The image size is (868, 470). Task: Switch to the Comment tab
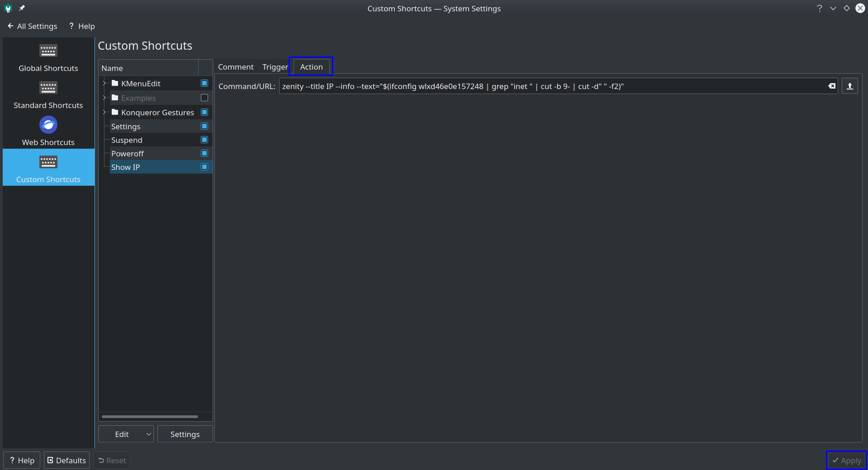(235, 66)
